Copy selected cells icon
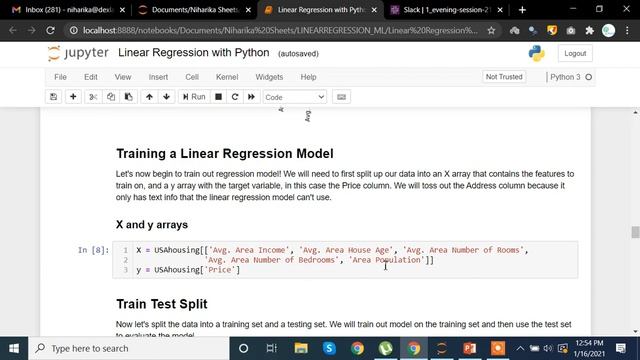Viewport: 640px width, 360px height. (111, 97)
